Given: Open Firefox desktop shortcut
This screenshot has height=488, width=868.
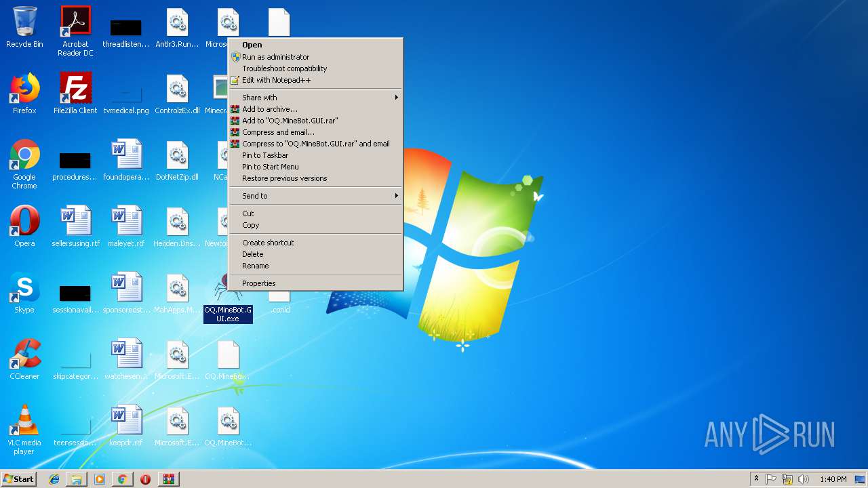Looking at the screenshot, I should 24,94.
